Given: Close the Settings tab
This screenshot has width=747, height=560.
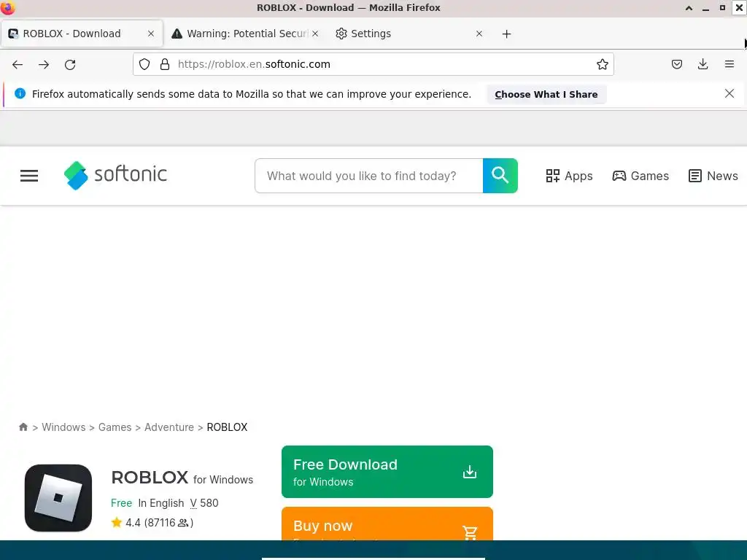Looking at the screenshot, I should (479, 34).
